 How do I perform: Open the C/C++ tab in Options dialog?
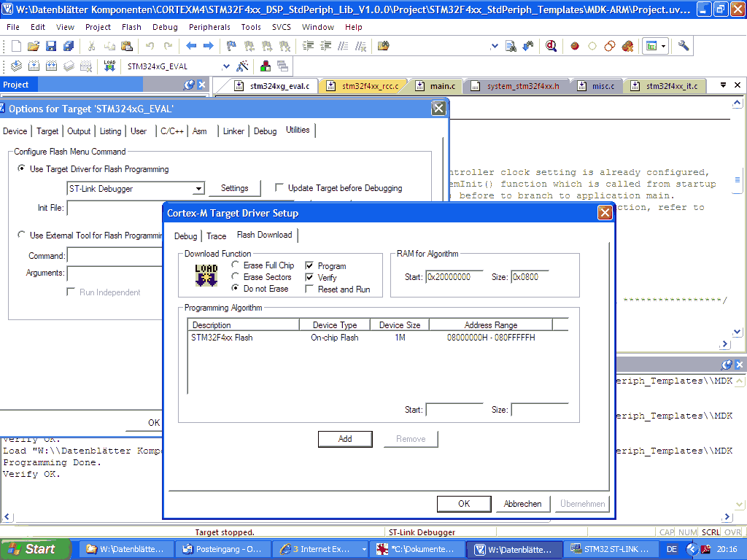pos(172,131)
